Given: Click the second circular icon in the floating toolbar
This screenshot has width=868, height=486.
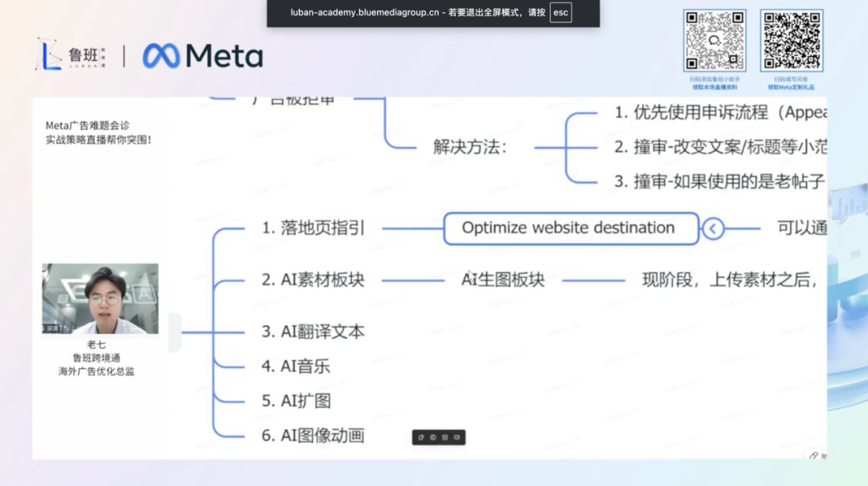Looking at the screenshot, I should coord(432,437).
